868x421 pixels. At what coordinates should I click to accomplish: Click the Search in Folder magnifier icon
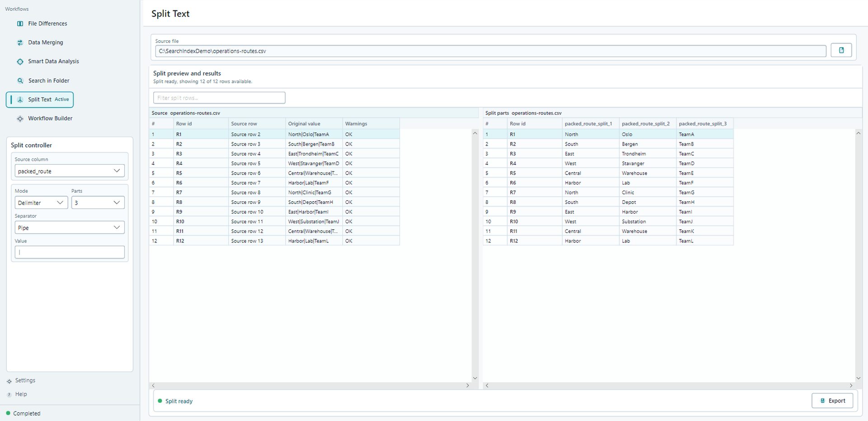click(x=20, y=80)
